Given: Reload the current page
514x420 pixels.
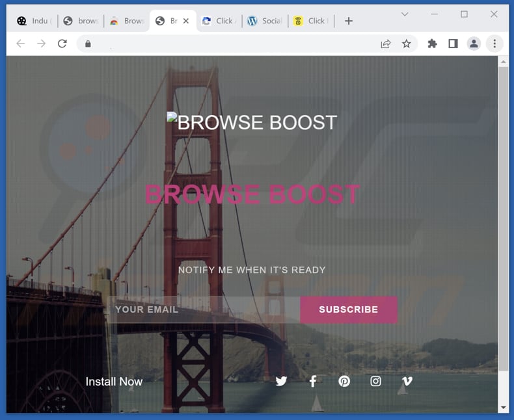Looking at the screenshot, I should coord(62,44).
